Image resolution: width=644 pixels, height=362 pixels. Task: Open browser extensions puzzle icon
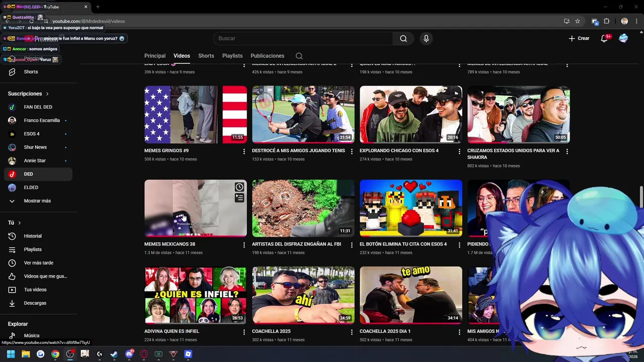pyautogui.click(x=606, y=21)
